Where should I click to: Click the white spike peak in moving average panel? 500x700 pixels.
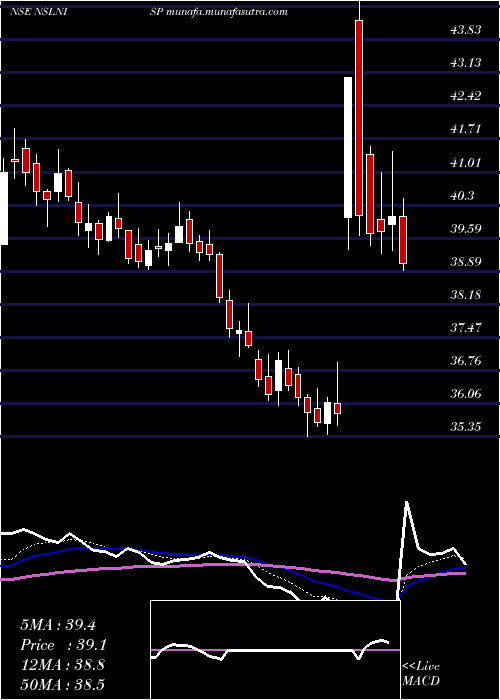pyautogui.click(x=407, y=503)
